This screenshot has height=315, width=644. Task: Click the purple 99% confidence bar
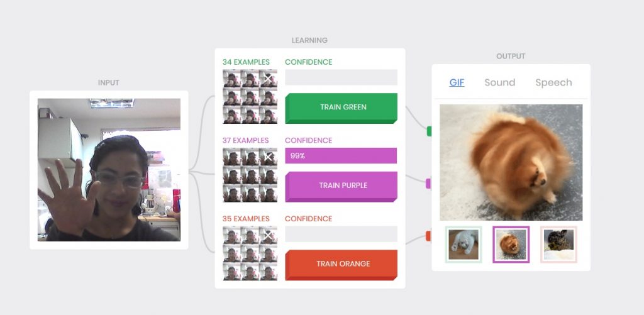click(x=341, y=156)
